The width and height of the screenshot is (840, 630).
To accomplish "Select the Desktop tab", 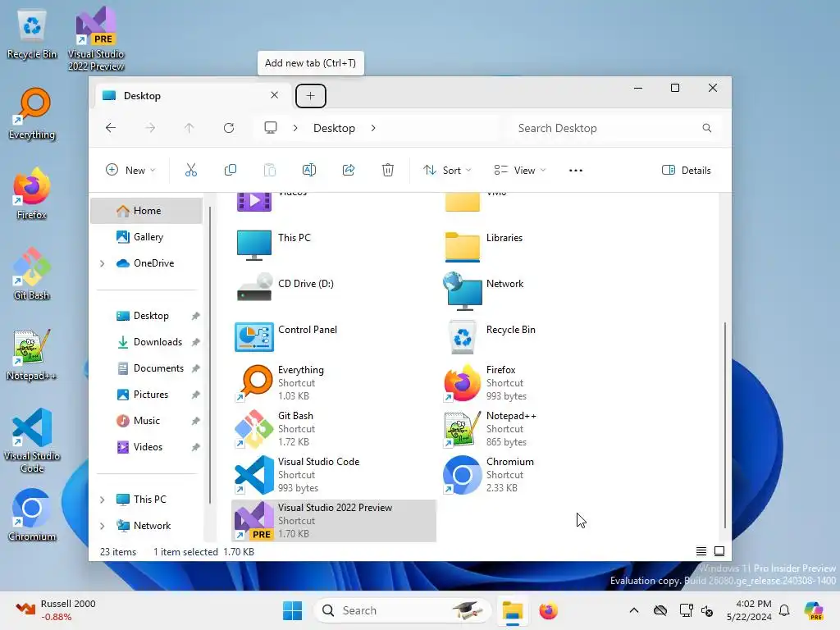I will click(192, 96).
